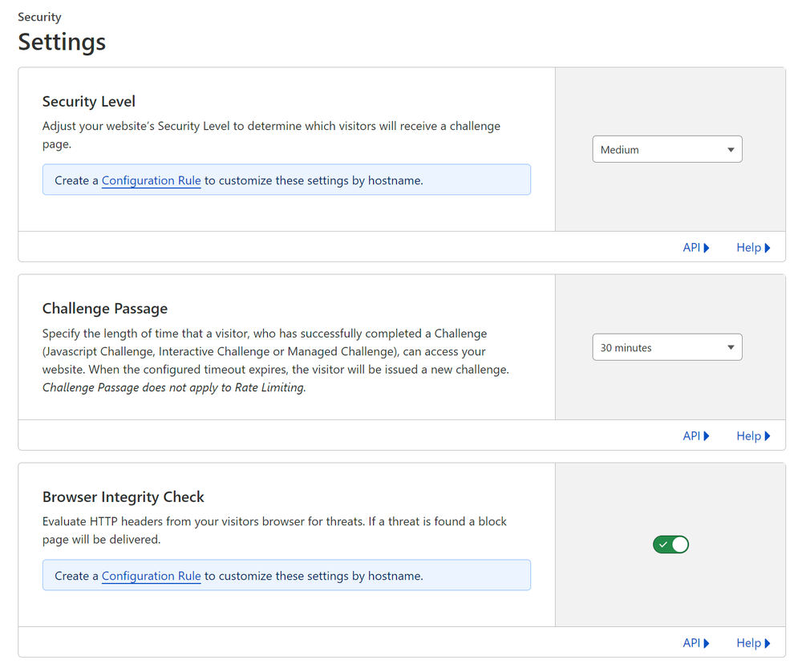This screenshot has width=802, height=672.
Task: Click the Security Level section heading
Action: click(89, 102)
